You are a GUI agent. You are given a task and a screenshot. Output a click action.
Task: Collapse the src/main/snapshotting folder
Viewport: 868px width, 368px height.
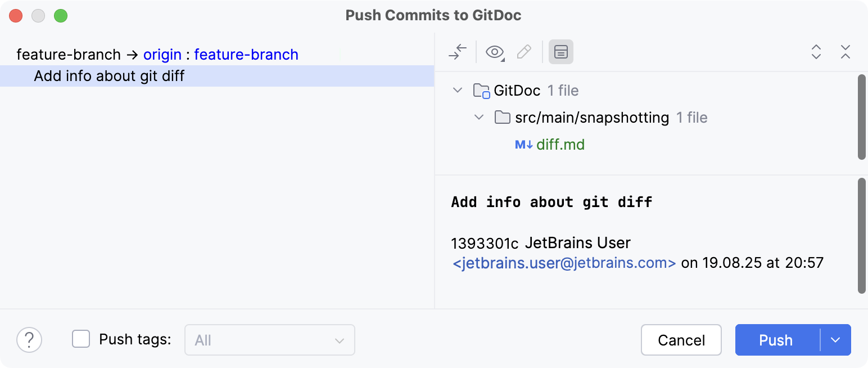478,118
